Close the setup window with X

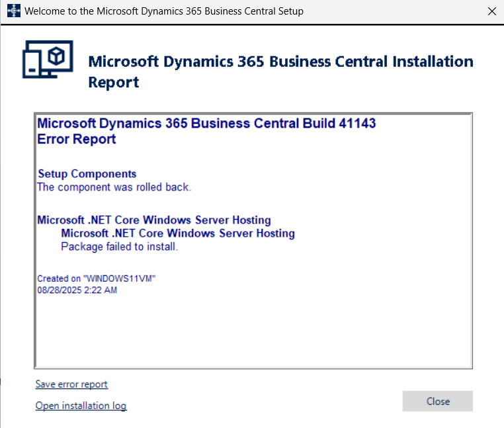click(x=492, y=11)
